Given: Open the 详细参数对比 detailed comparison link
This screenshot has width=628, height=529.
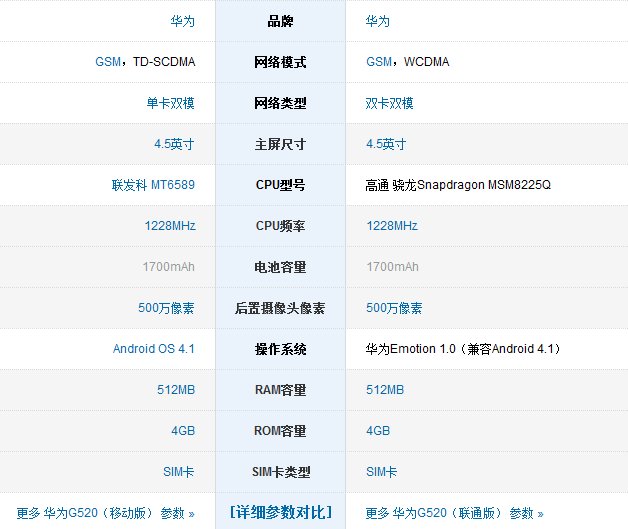Looking at the screenshot, I should 280,512.
